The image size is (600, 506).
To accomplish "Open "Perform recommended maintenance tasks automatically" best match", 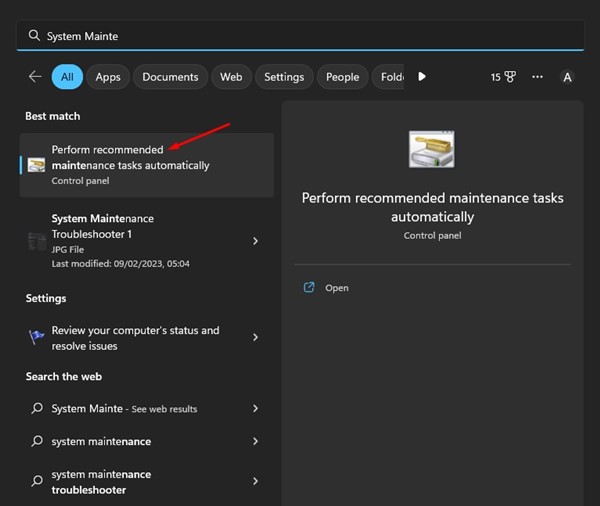I will point(147,165).
